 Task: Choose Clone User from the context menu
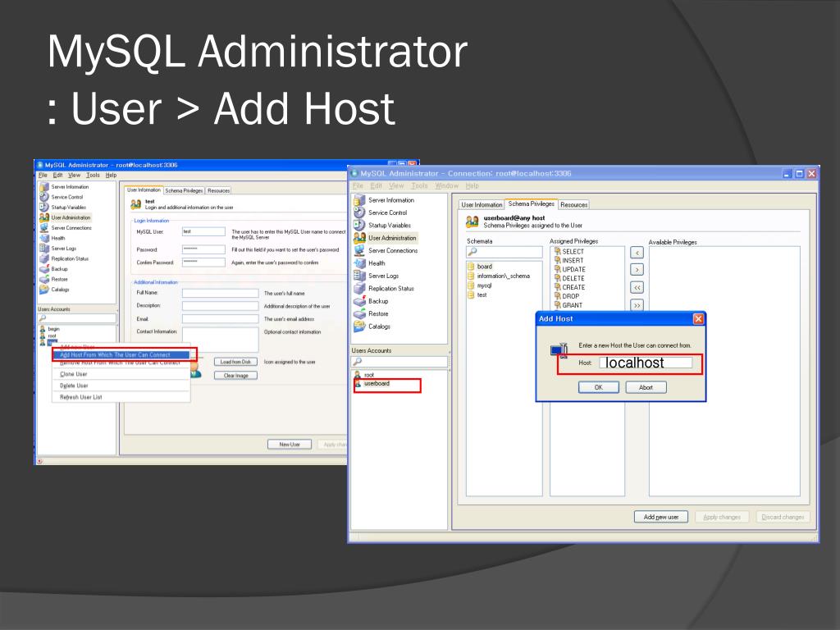point(74,374)
